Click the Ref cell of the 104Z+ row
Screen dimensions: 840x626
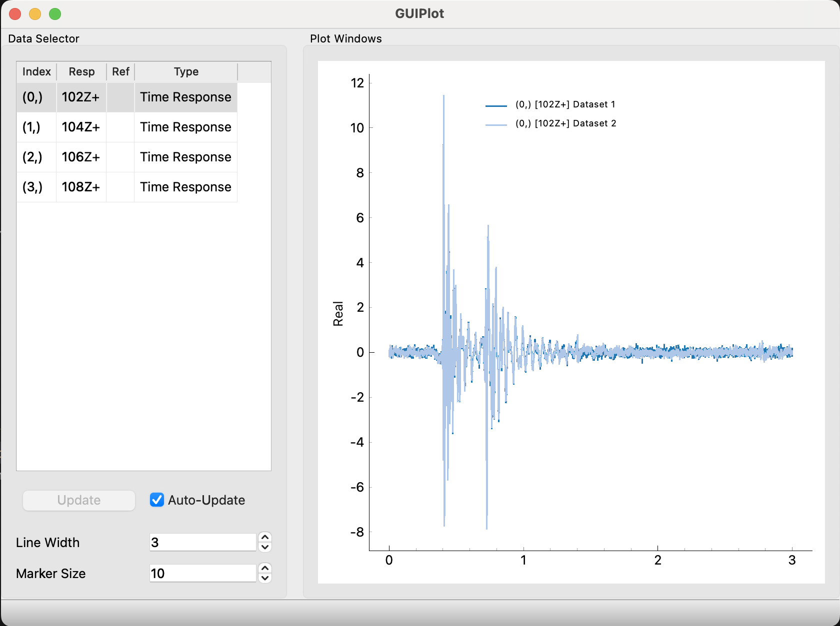click(x=120, y=127)
